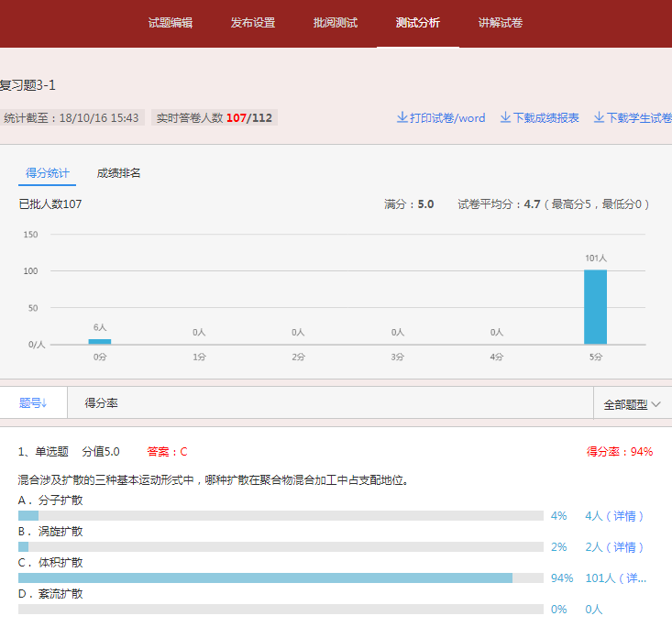The height and width of the screenshot is (638, 672).
Task: Expand the 全部题型 dropdown
Action: pos(633,404)
